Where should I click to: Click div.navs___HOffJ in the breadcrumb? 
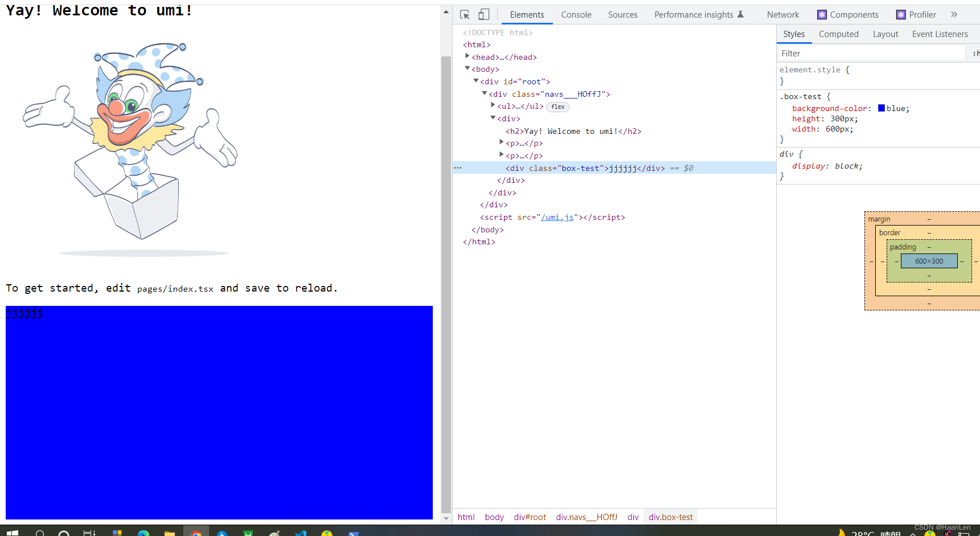pyautogui.click(x=587, y=517)
